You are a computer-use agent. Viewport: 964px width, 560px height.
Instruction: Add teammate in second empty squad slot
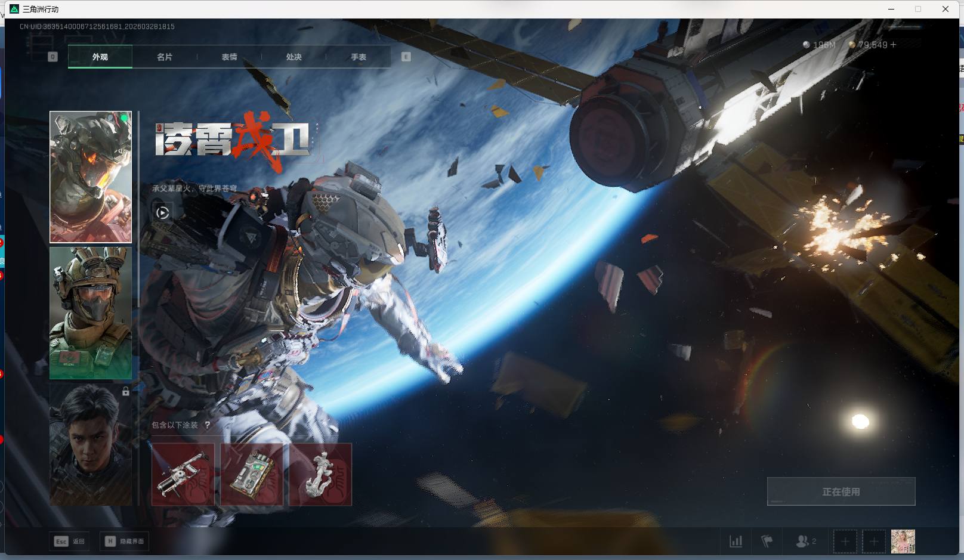[x=873, y=542]
